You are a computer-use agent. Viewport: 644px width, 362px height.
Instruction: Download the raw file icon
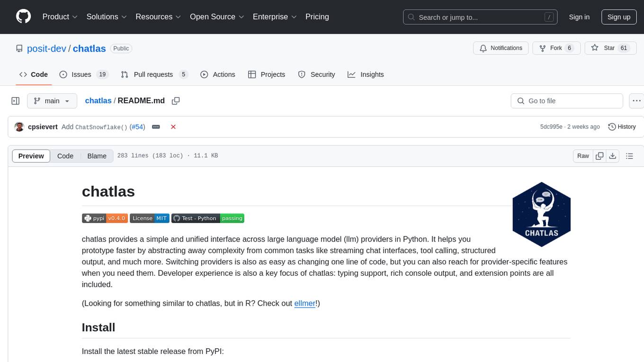612,156
